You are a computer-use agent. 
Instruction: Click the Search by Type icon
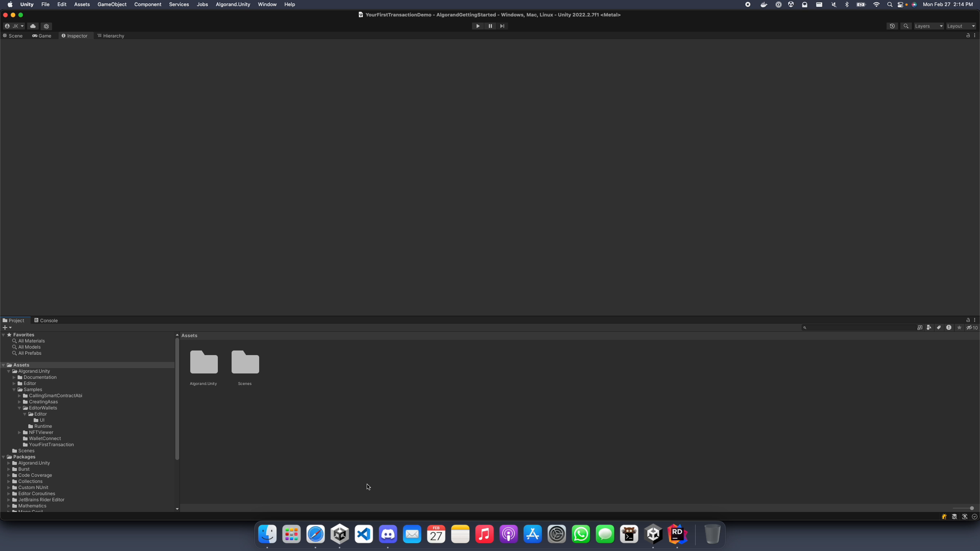(929, 328)
